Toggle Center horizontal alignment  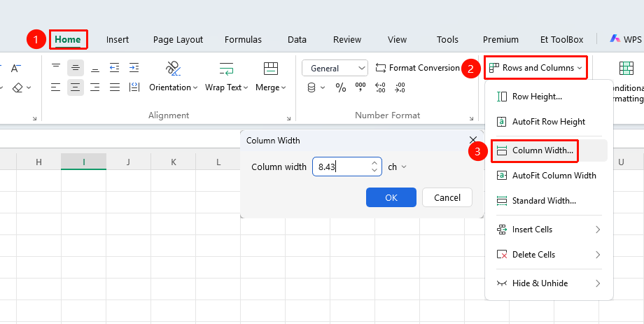tap(76, 87)
